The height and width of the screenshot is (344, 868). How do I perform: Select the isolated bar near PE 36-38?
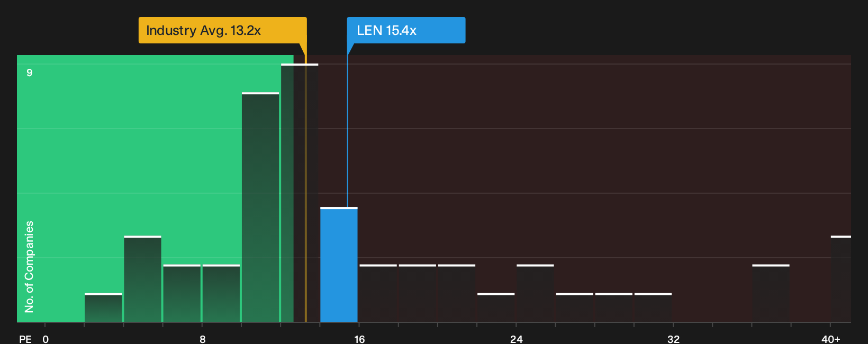point(771,293)
